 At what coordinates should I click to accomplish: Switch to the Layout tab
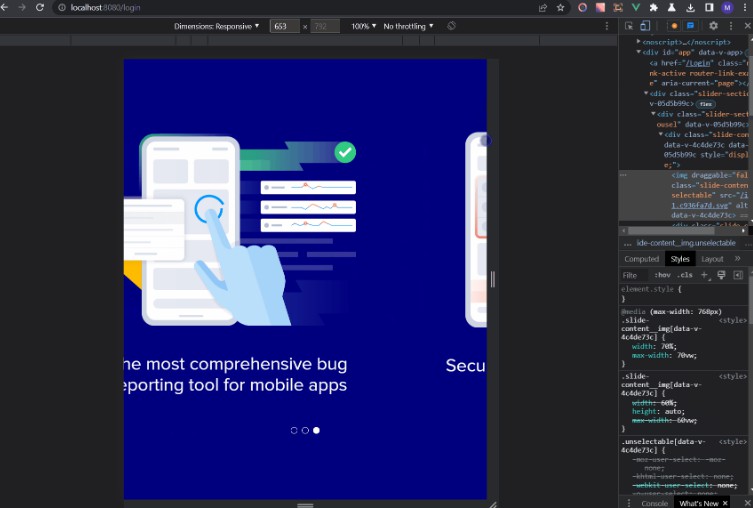pos(711,259)
